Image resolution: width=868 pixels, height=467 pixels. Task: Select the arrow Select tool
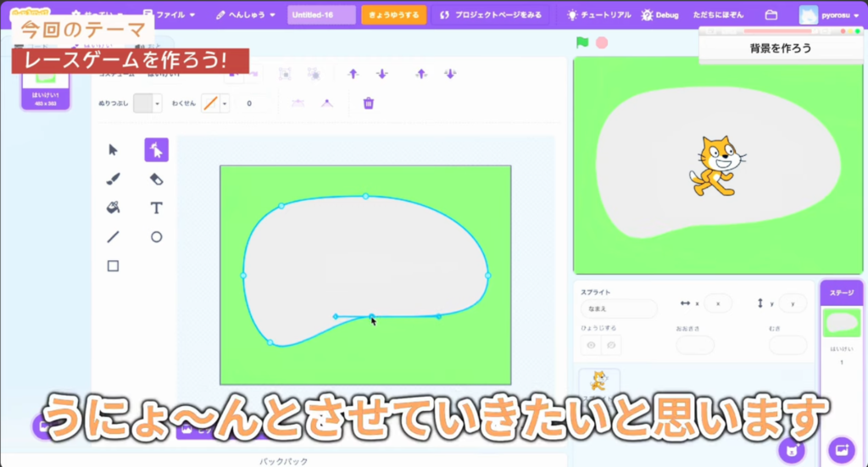pyautogui.click(x=113, y=150)
